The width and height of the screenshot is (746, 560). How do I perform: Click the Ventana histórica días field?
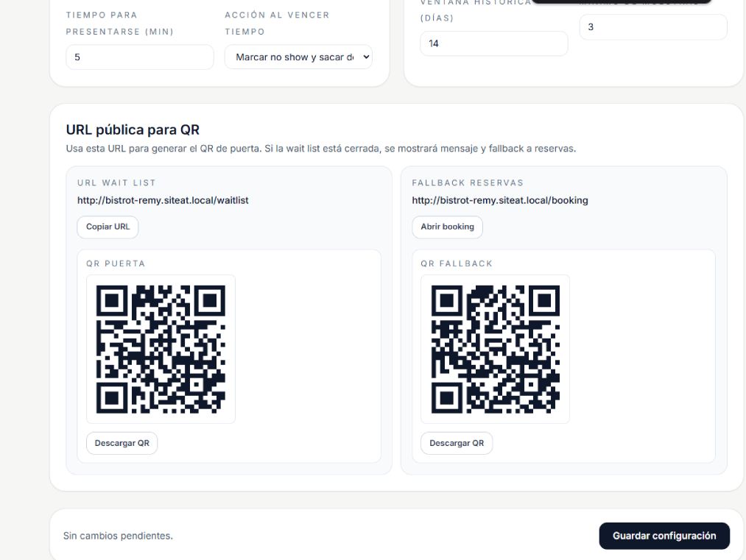[493, 43]
